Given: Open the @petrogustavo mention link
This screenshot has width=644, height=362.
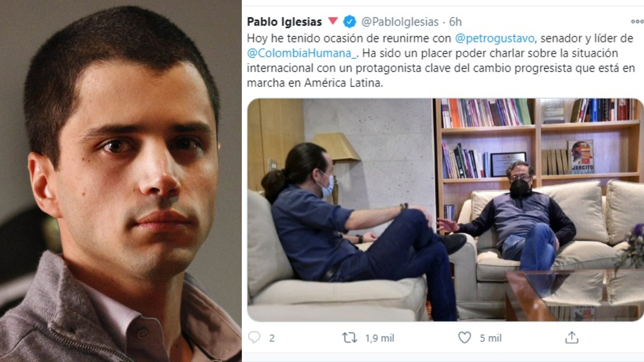Looking at the screenshot, I should [x=494, y=38].
